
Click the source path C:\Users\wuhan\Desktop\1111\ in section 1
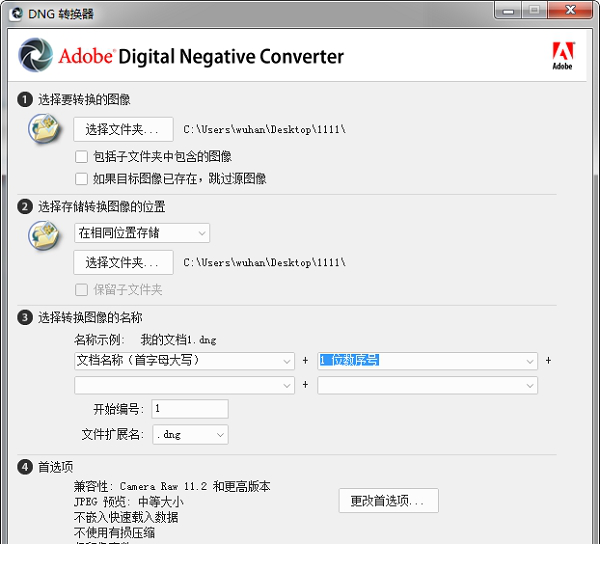(264, 130)
